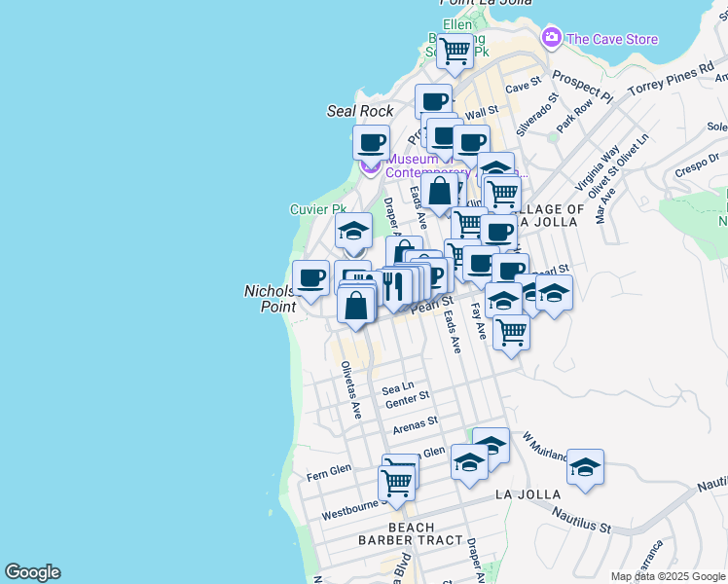Image resolution: width=728 pixels, height=584 pixels.
Task: Click the 'Sea Ln' street label
Action: [x=398, y=388]
